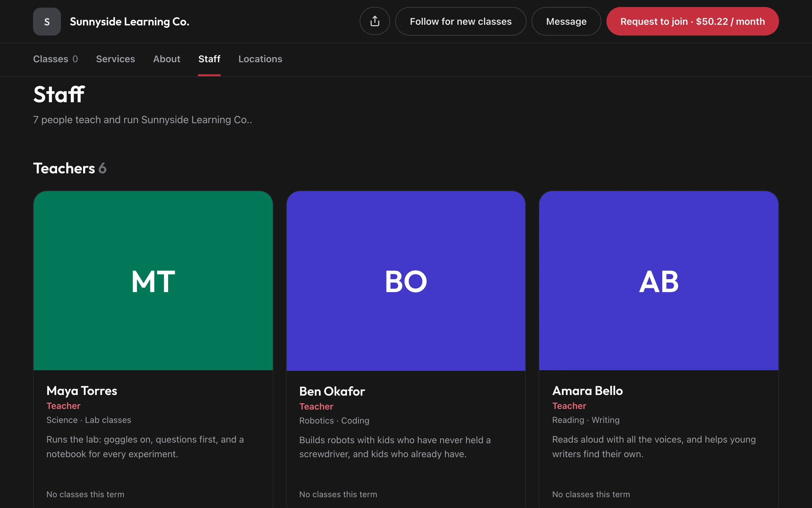This screenshot has height=508, width=812.
Task: Click the BO avatar thumbnail
Action: click(x=406, y=281)
